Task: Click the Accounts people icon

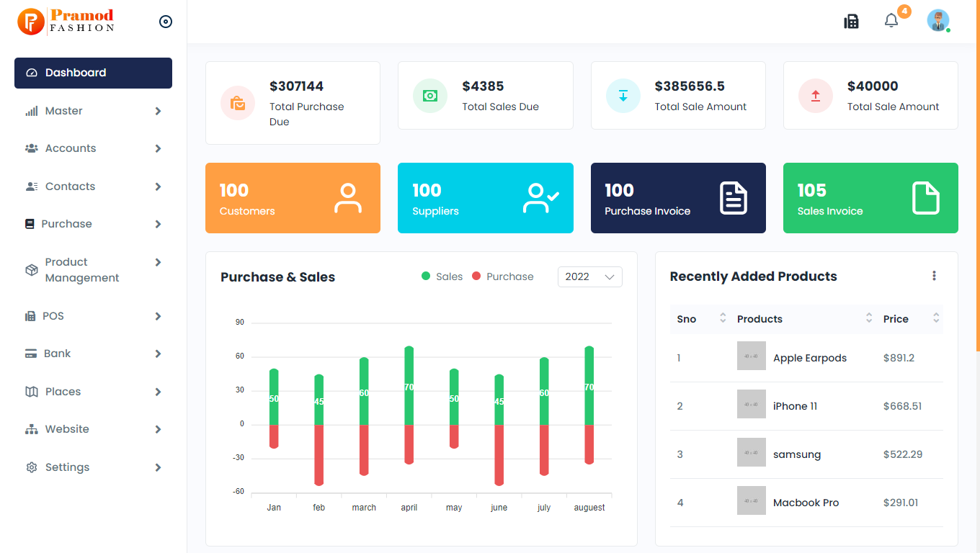Action: pos(32,148)
